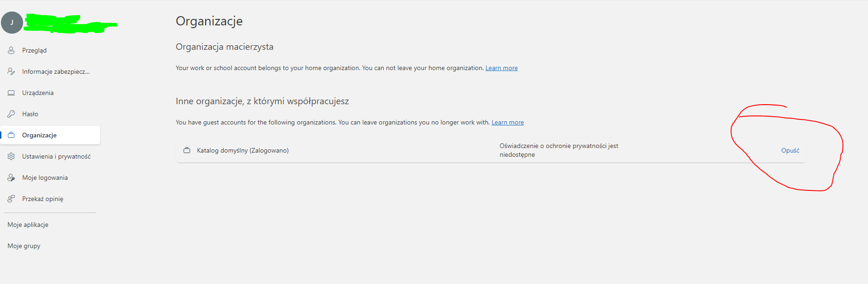868x284 pixels.
Task: Click Learn more about guest organizations
Action: pos(507,122)
